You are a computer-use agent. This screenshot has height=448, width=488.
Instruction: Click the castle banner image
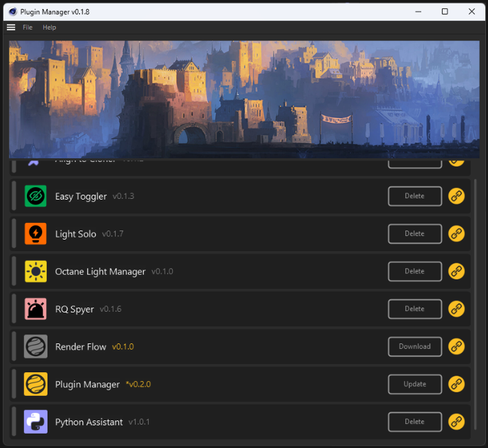coord(244,99)
